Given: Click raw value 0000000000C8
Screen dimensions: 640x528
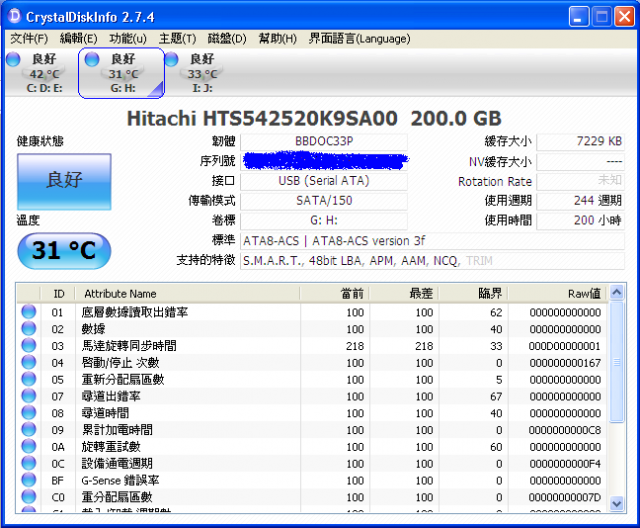Looking at the screenshot, I should click(x=564, y=430).
